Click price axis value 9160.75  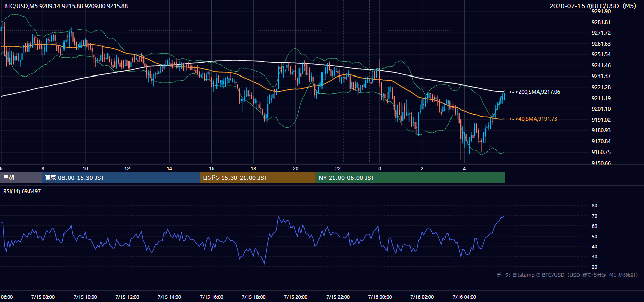(x=601, y=152)
